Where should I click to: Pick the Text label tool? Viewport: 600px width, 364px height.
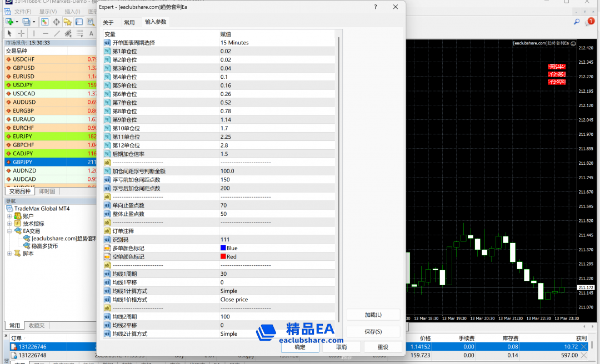point(91,33)
